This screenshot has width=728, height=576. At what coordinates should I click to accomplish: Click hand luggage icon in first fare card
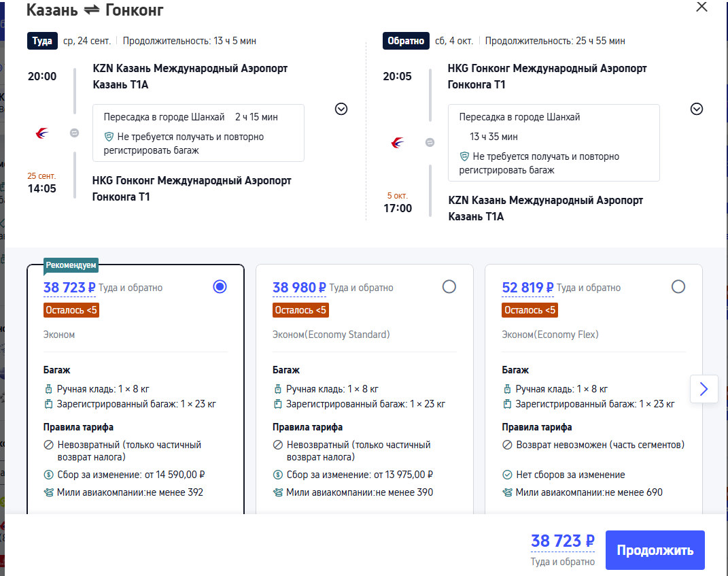(x=48, y=390)
